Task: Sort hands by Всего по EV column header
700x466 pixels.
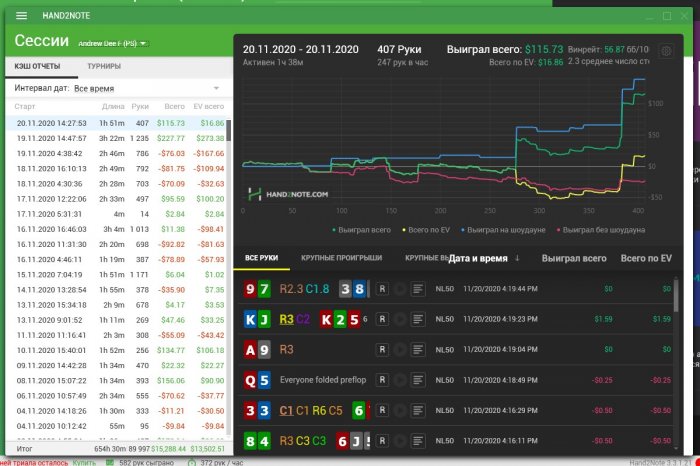Action: click(646, 258)
